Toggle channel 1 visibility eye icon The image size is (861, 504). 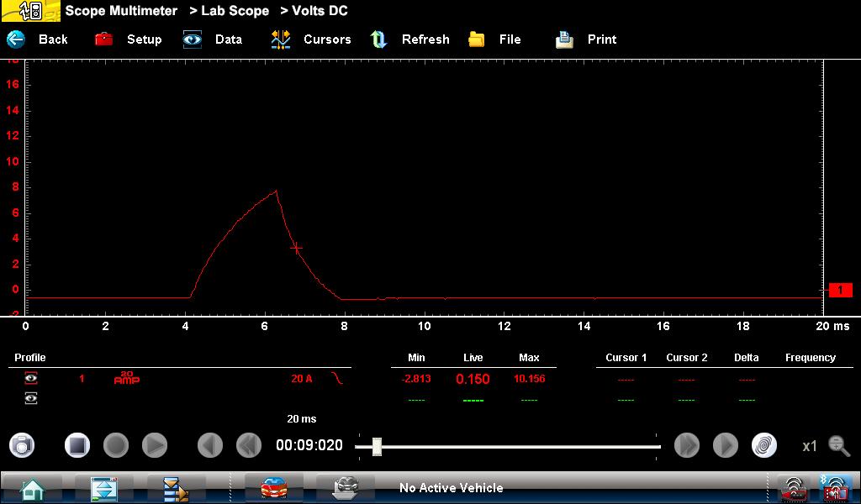coord(31,379)
